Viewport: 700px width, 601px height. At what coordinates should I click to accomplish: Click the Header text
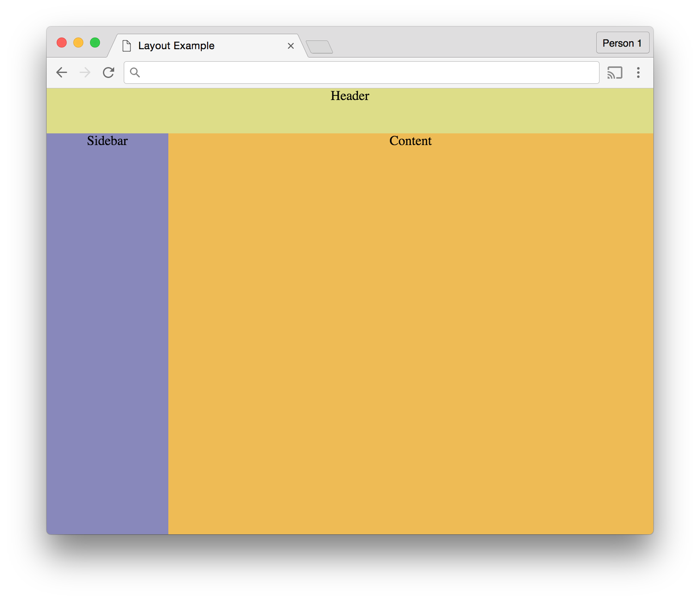(350, 96)
